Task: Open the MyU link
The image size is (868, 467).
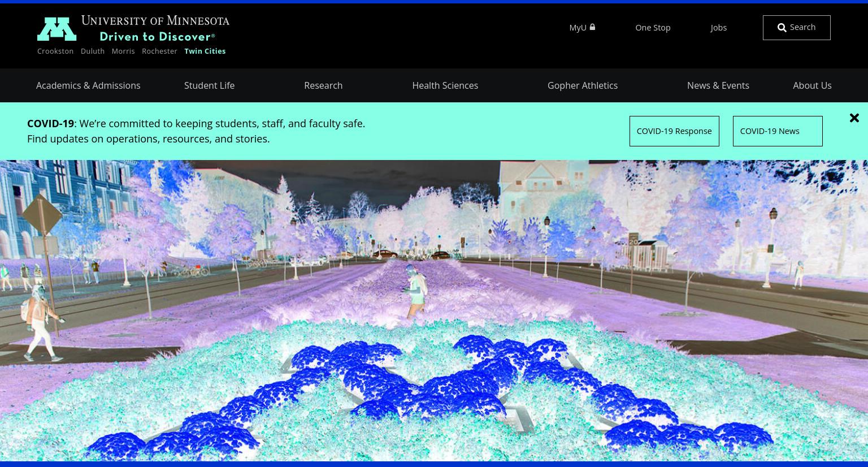Action: tap(582, 27)
